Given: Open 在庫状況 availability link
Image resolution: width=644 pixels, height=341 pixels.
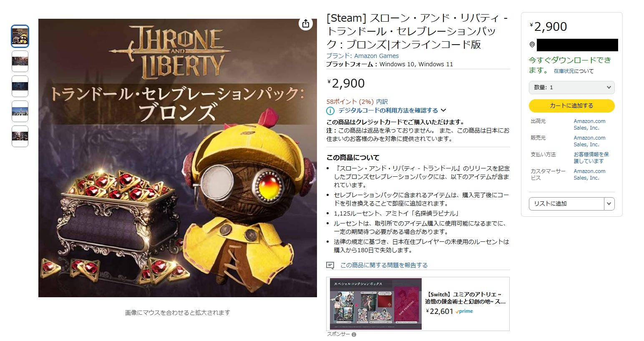Looking at the screenshot, I should click(564, 71).
